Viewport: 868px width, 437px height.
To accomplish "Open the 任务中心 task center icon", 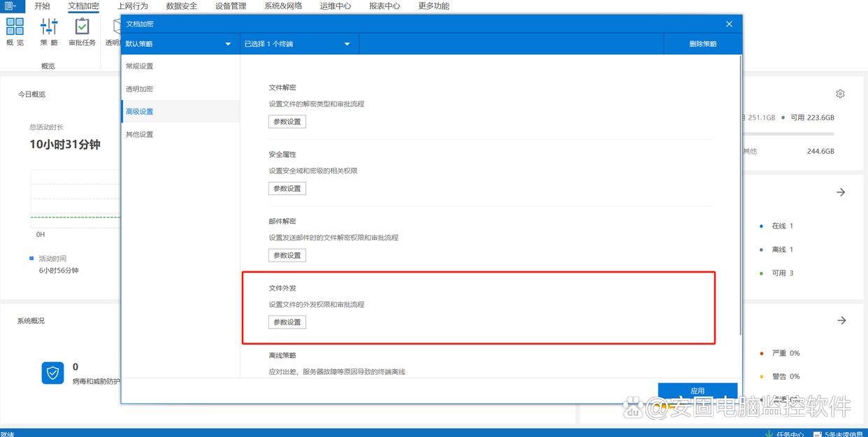I will (785, 433).
